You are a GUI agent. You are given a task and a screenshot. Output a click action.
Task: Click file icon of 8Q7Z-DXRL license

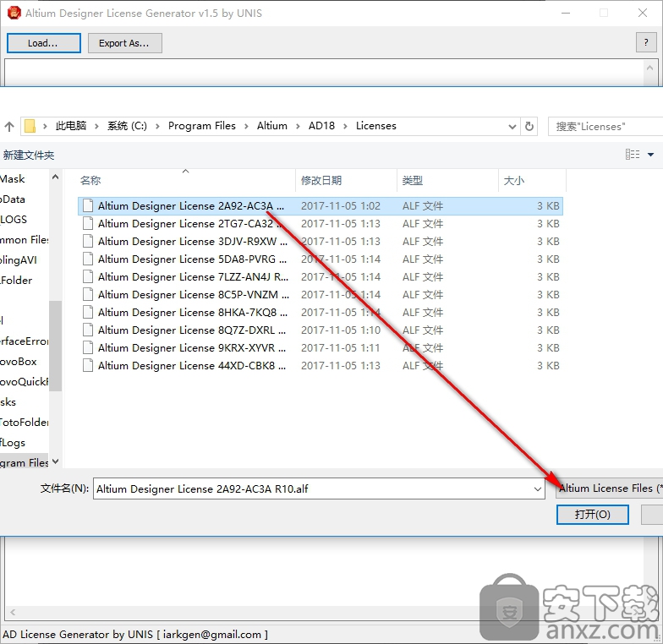[x=88, y=330]
